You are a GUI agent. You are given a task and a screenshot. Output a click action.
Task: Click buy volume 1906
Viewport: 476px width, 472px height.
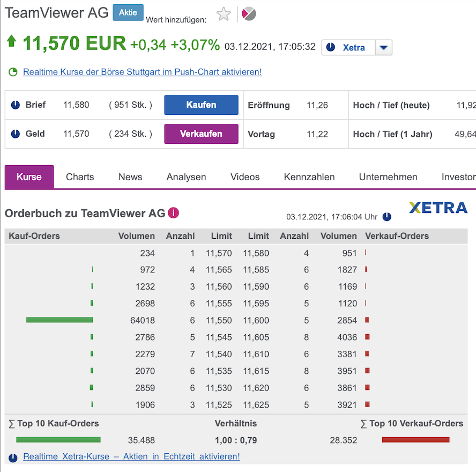[145, 405]
